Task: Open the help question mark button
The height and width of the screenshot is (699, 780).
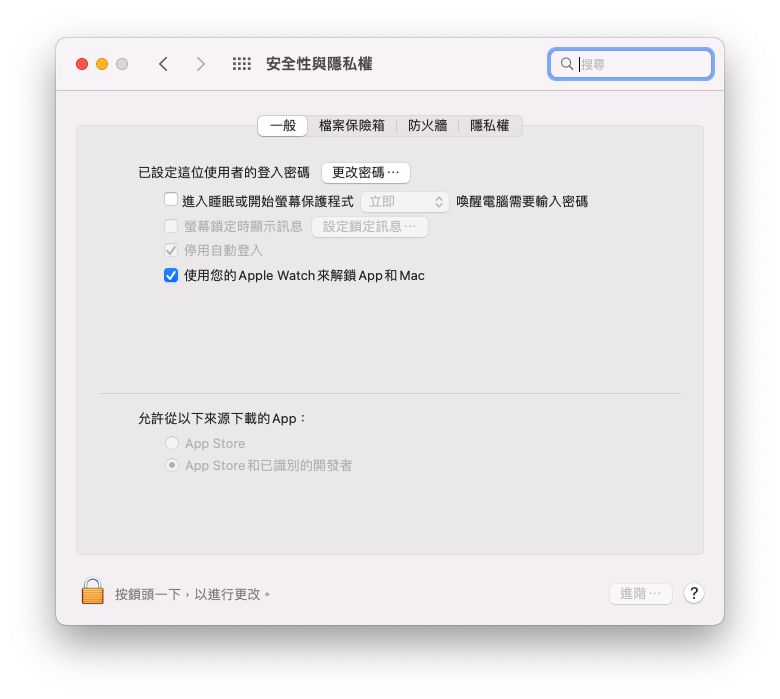Action: [x=693, y=593]
